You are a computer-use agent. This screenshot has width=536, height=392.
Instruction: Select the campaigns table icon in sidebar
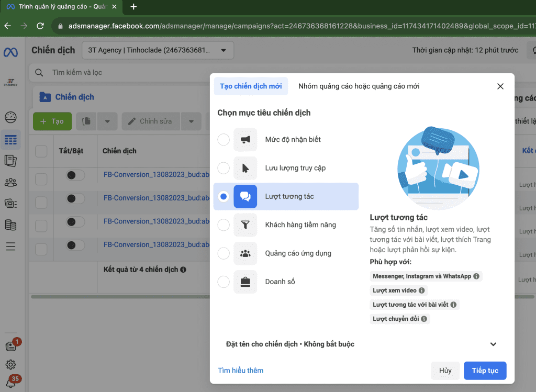pos(10,140)
